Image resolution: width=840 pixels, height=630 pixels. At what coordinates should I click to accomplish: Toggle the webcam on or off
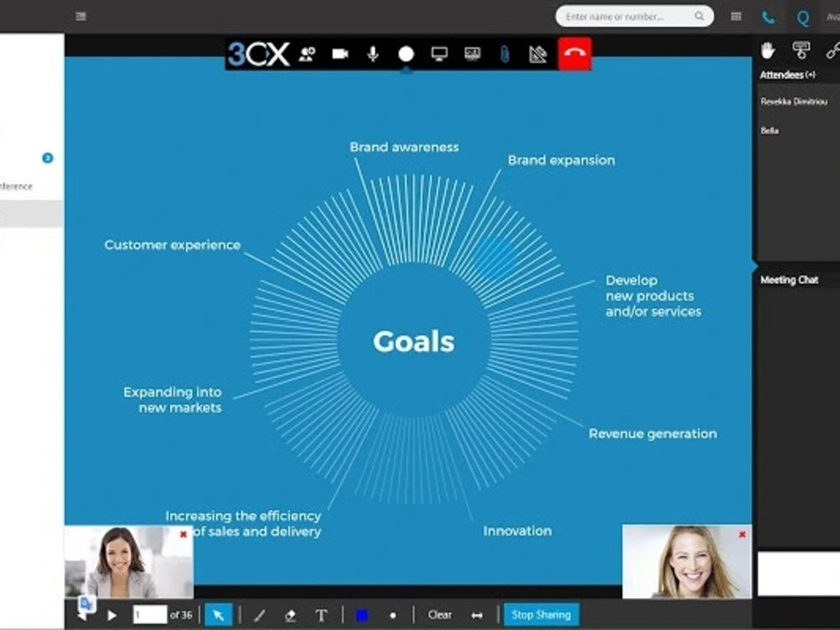(339, 53)
